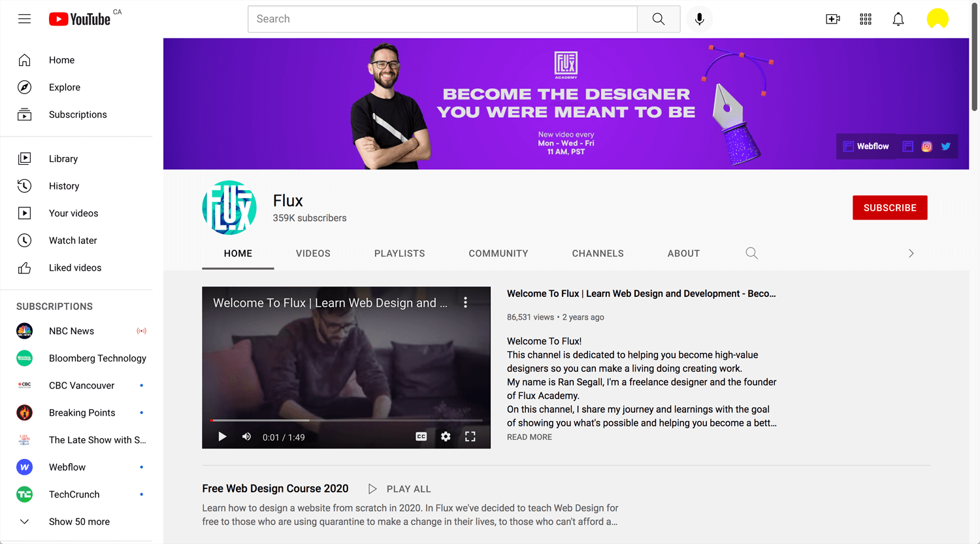Viewport: 980px width, 544px height.
Task: Open TechCrunch subscription
Action: (76, 494)
